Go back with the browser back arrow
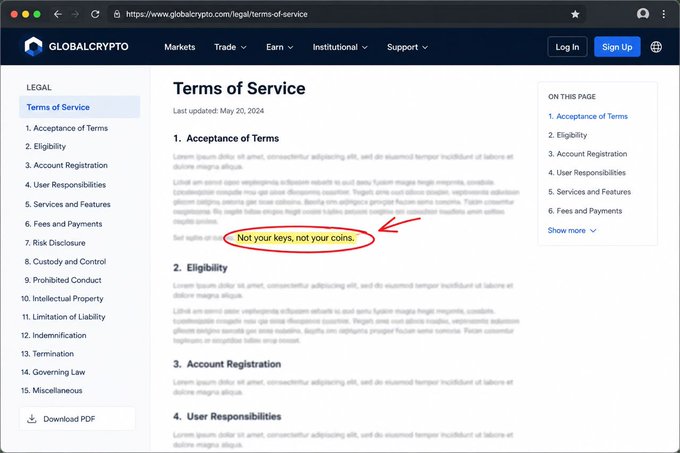Screen dimensions: 680x453 click(58, 14)
